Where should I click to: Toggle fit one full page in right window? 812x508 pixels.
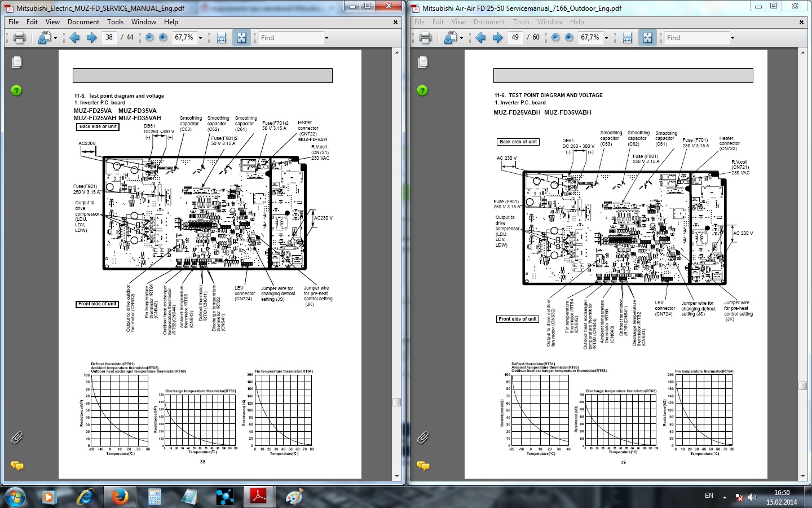(x=647, y=38)
